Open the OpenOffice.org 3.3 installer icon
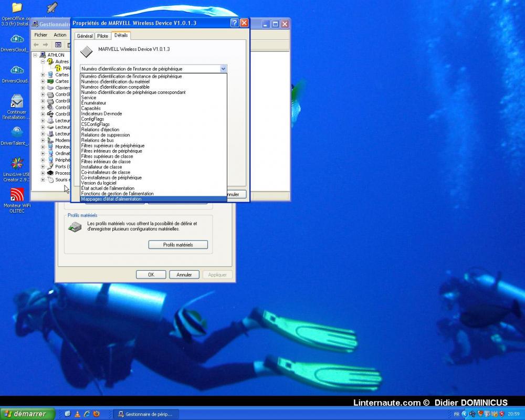 pos(16,8)
